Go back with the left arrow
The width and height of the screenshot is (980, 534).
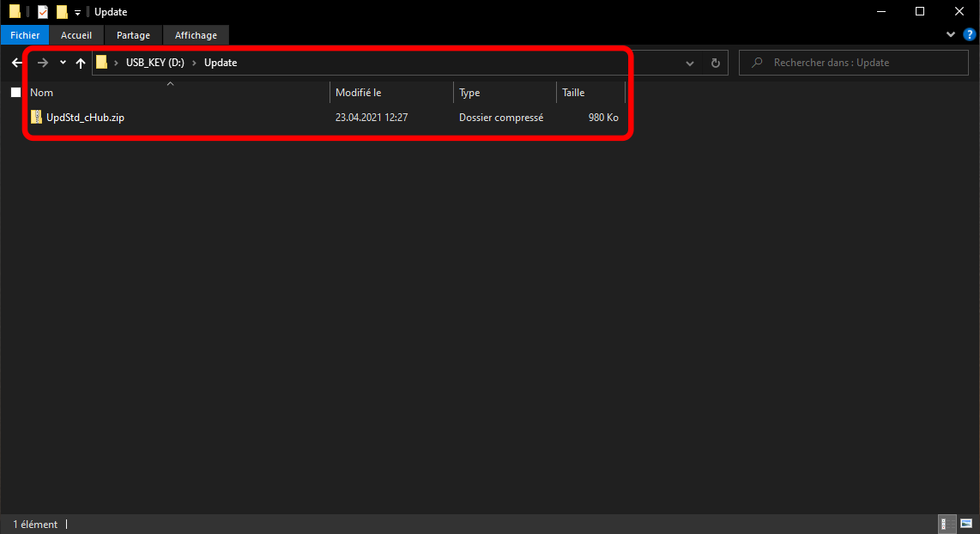[x=17, y=63]
